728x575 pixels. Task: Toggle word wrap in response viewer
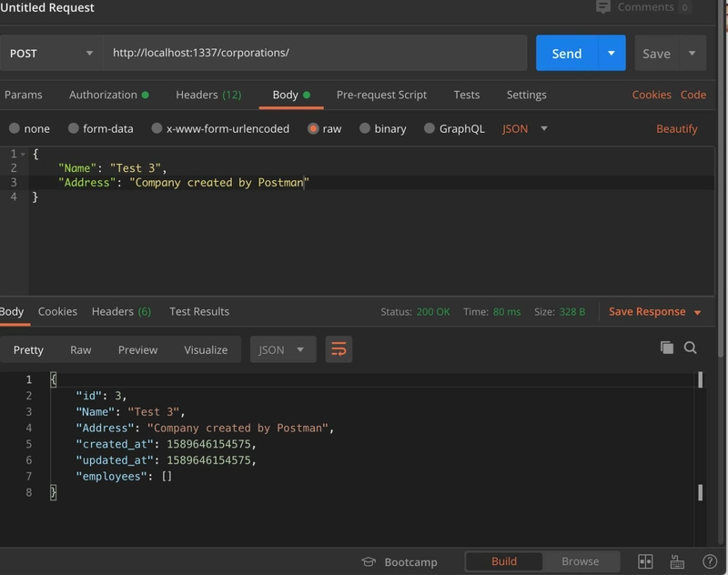[339, 349]
